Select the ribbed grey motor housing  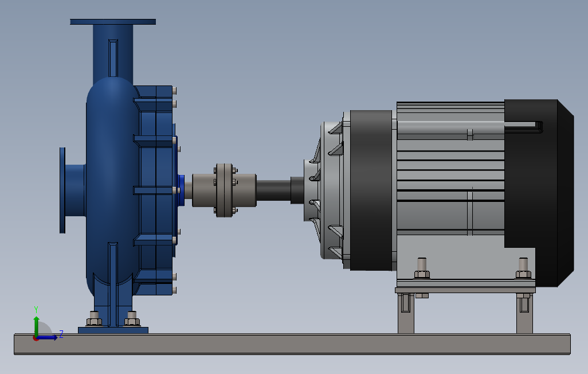click(x=450, y=169)
